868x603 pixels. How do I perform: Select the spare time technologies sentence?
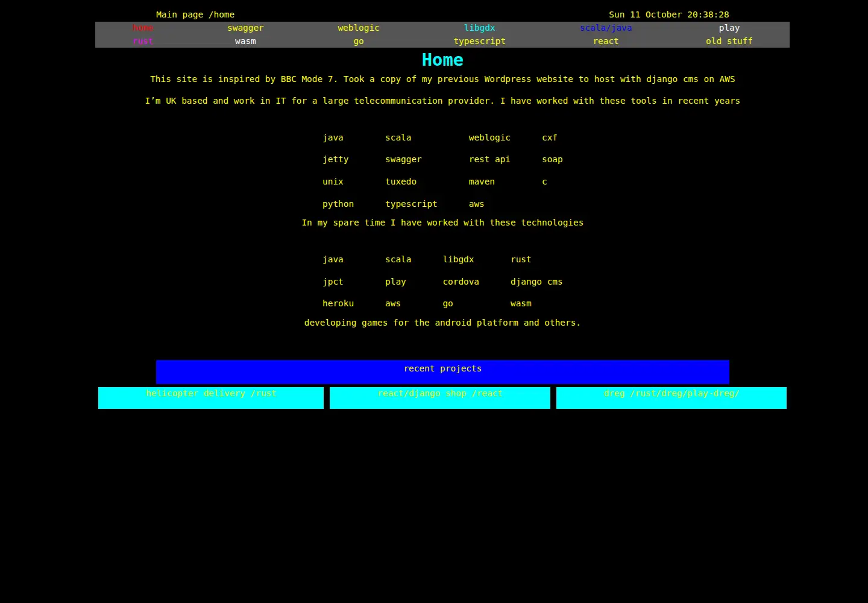(x=442, y=223)
